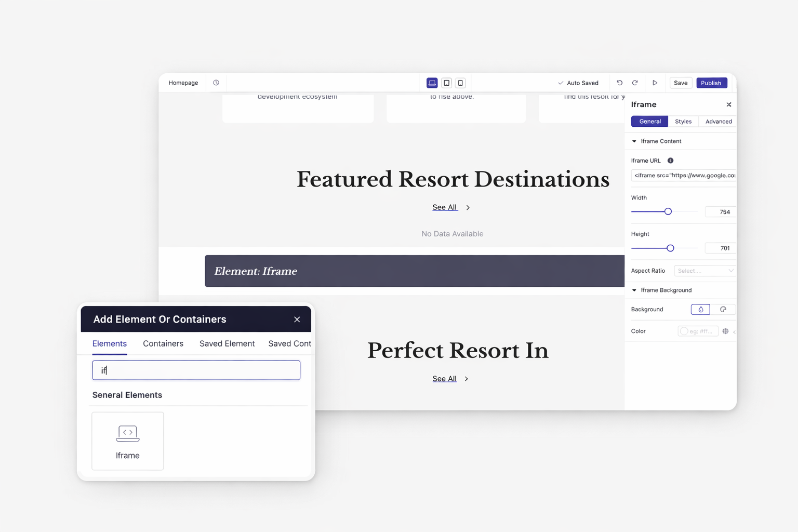The height and width of the screenshot is (532, 798).
Task: Open the Styles tab
Action: [683, 122]
